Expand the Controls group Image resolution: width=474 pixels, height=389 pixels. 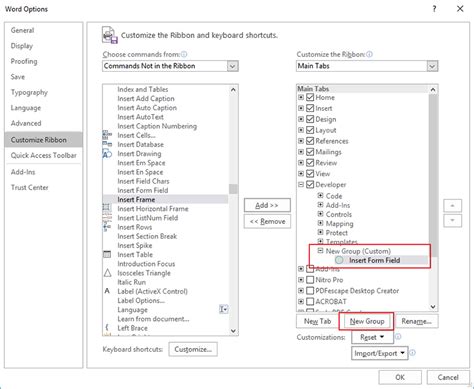[x=320, y=214]
